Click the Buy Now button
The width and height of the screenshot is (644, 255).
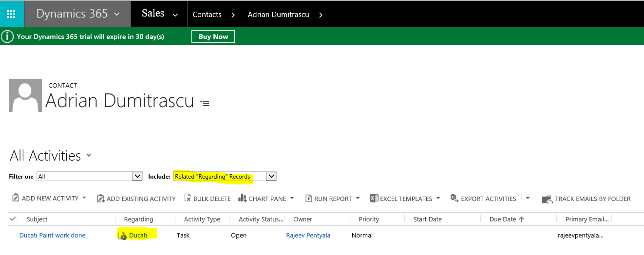click(213, 36)
